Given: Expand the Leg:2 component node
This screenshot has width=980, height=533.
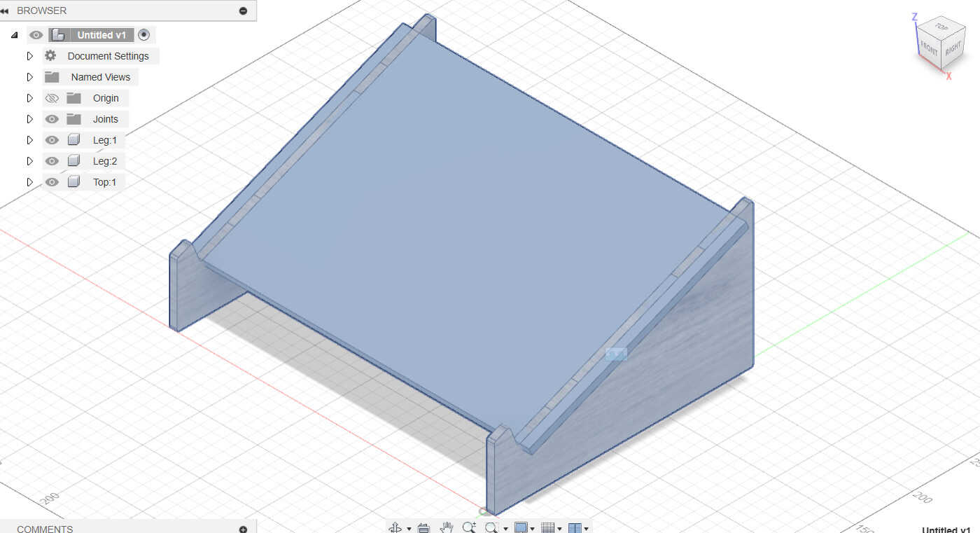Looking at the screenshot, I should 29,161.
